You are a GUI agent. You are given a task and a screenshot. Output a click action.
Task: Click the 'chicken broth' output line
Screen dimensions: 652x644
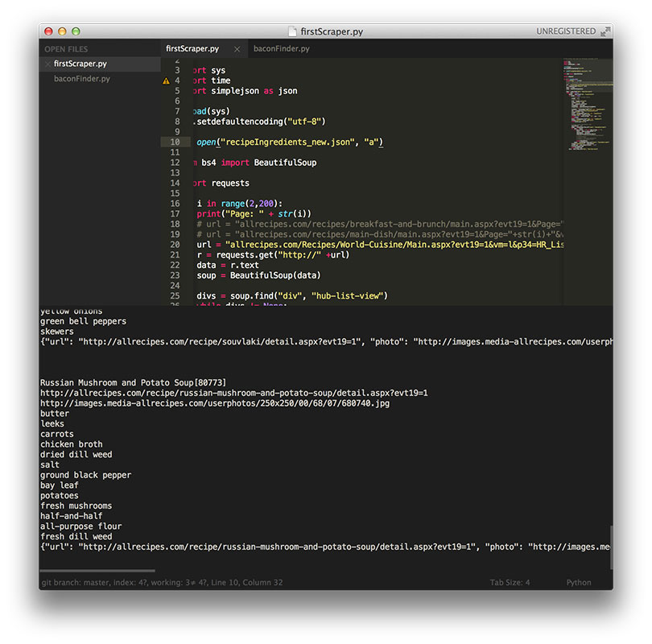point(71,444)
